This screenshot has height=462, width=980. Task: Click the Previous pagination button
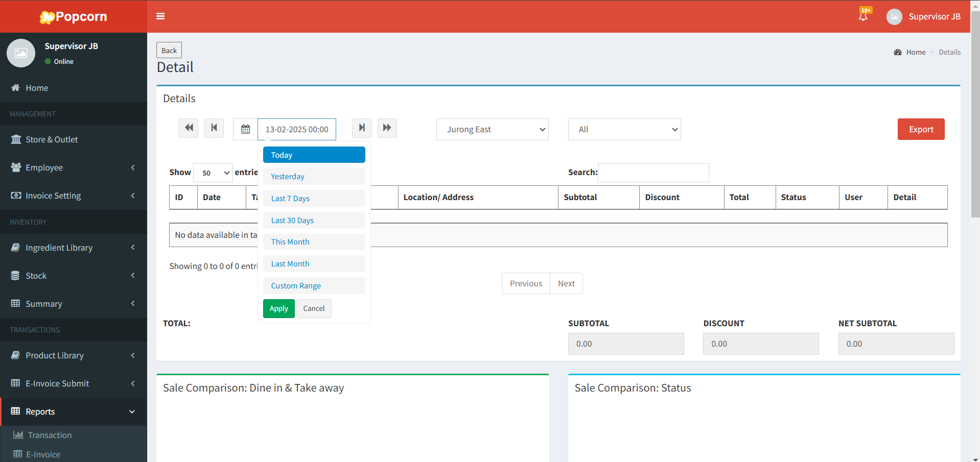click(x=526, y=283)
